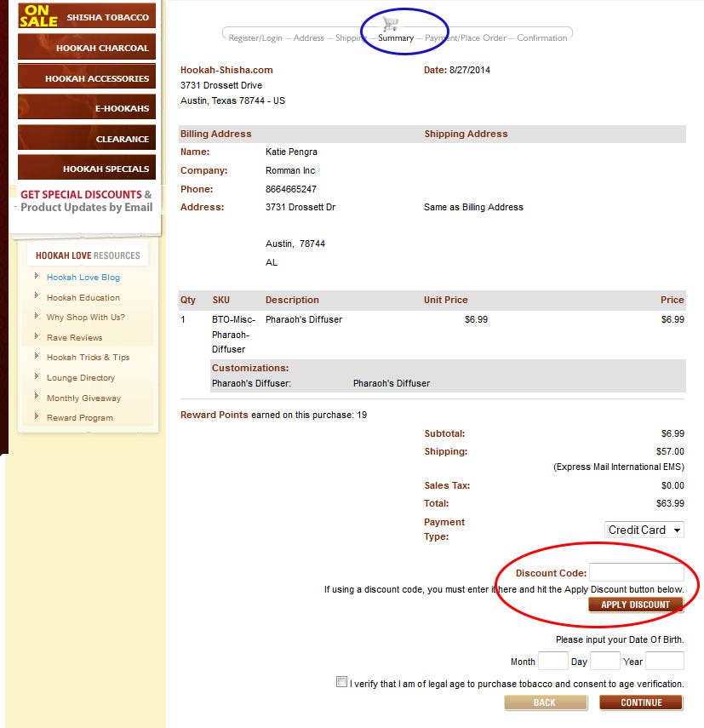Click the arrow bullet beside Rave Reviews
This screenshot has height=728, width=704.
pos(37,335)
